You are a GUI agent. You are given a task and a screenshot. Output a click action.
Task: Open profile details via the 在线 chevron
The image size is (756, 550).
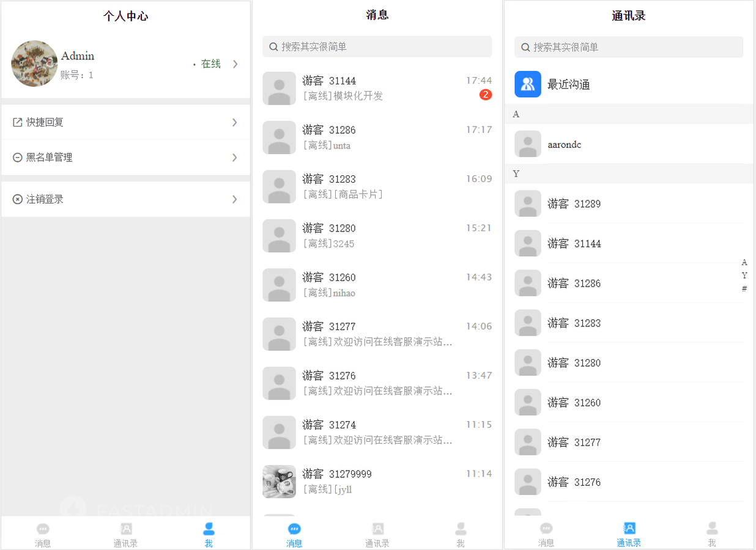click(235, 64)
